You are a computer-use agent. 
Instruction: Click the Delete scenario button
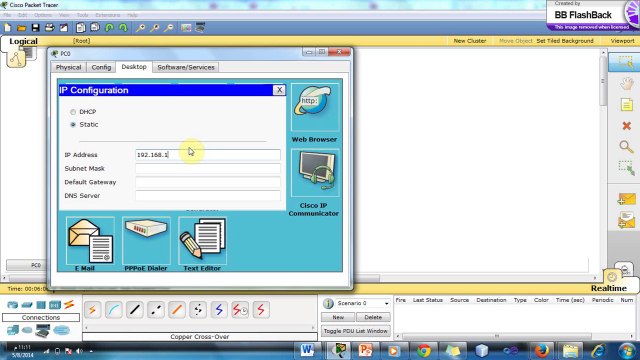click(x=373, y=317)
